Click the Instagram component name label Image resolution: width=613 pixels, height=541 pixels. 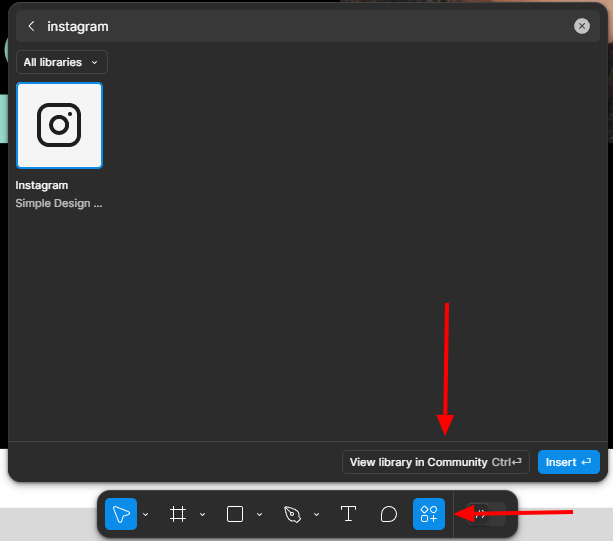click(x=42, y=185)
